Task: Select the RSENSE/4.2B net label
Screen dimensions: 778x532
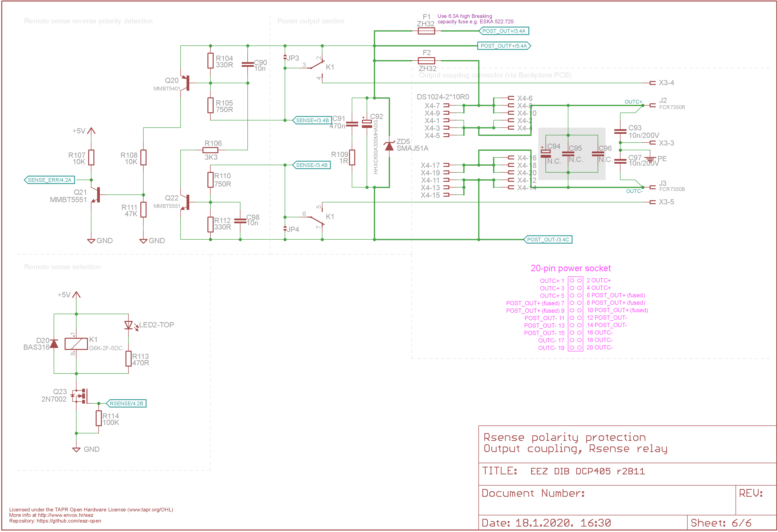Action: (126, 403)
